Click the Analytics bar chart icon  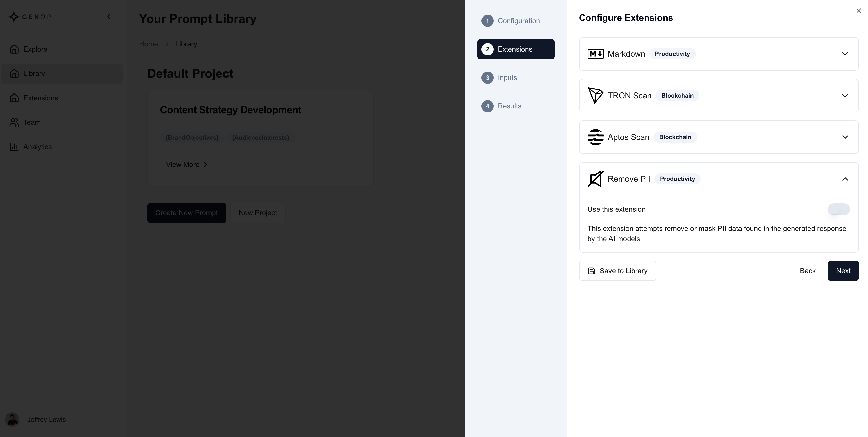(x=14, y=147)
